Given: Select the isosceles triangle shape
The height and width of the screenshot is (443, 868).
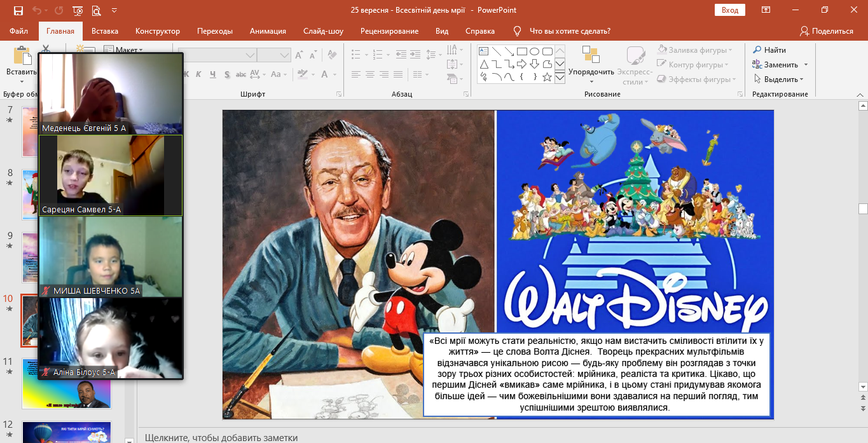Looking at the screenshot, I should (x=483, y=64).
